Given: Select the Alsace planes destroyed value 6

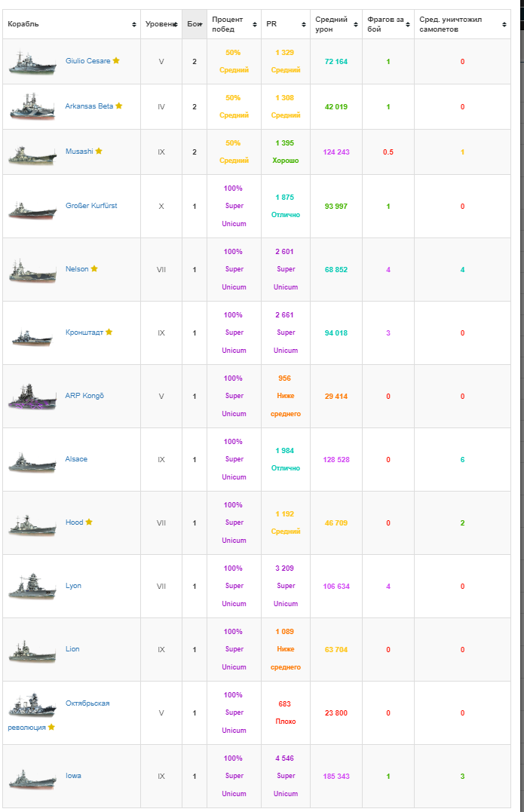Looking at the screenshot, I should coord(462,459).
